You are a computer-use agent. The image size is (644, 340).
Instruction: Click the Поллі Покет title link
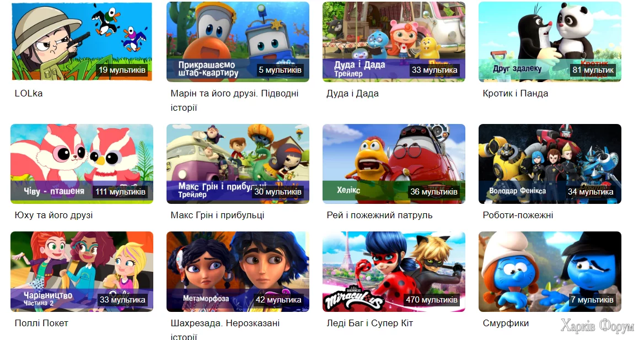pos(41,323)
